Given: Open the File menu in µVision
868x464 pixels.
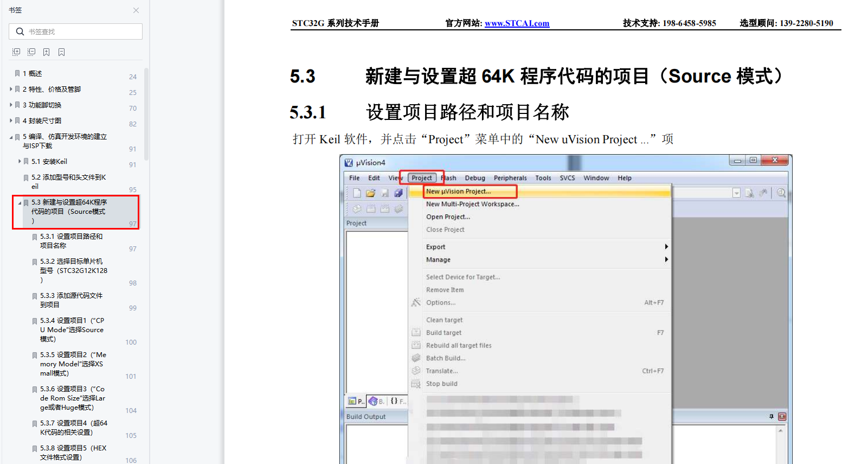Looking at the screenshot, I should pyautogui.click(x=355, y=178).
